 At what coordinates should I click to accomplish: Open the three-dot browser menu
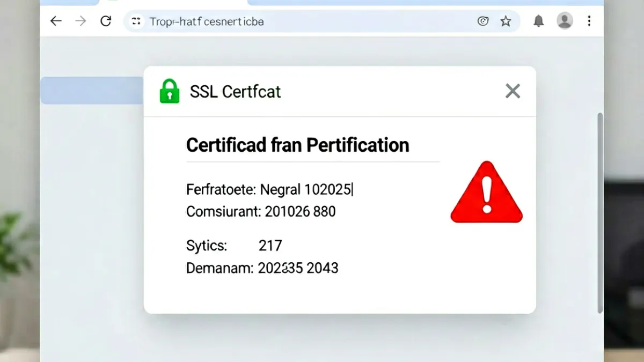(x=589, y=21)
